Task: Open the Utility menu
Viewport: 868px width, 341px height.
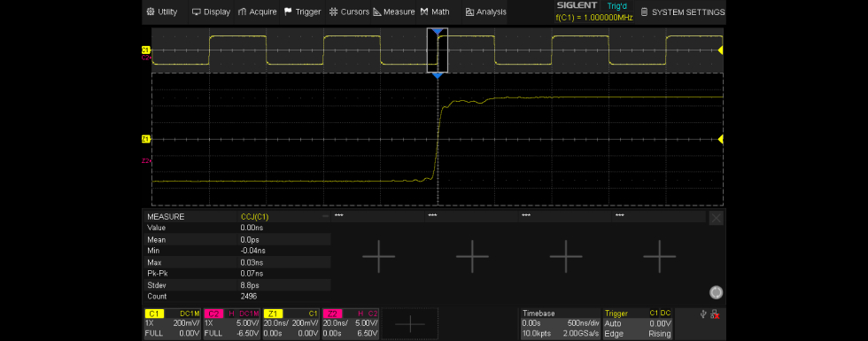Action: (162, 12)
